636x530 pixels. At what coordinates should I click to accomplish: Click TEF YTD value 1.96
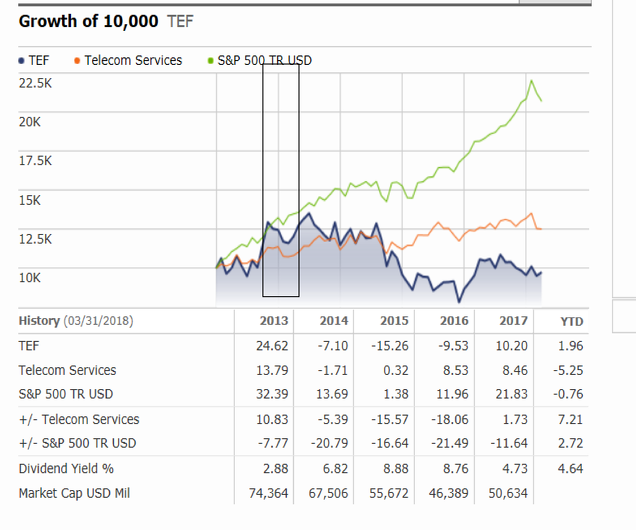coord(570,346)
